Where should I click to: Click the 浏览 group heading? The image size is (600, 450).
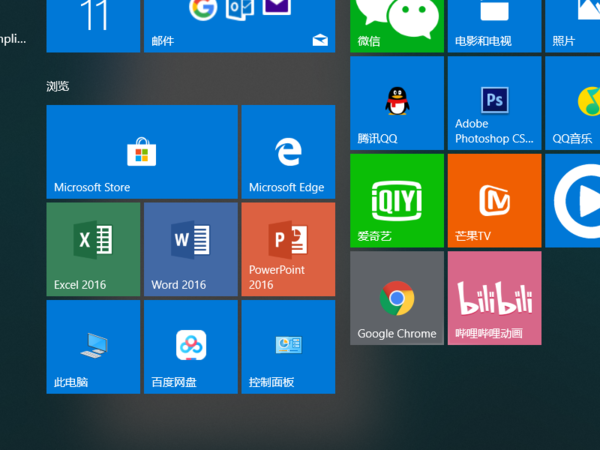coord(58,86)
